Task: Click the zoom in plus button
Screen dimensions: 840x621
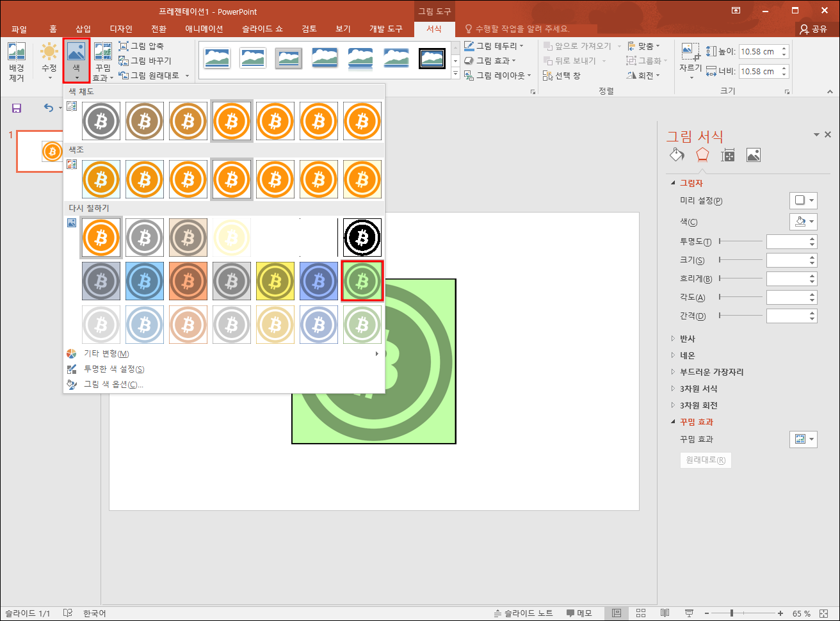Action: [x=780, y=613]
